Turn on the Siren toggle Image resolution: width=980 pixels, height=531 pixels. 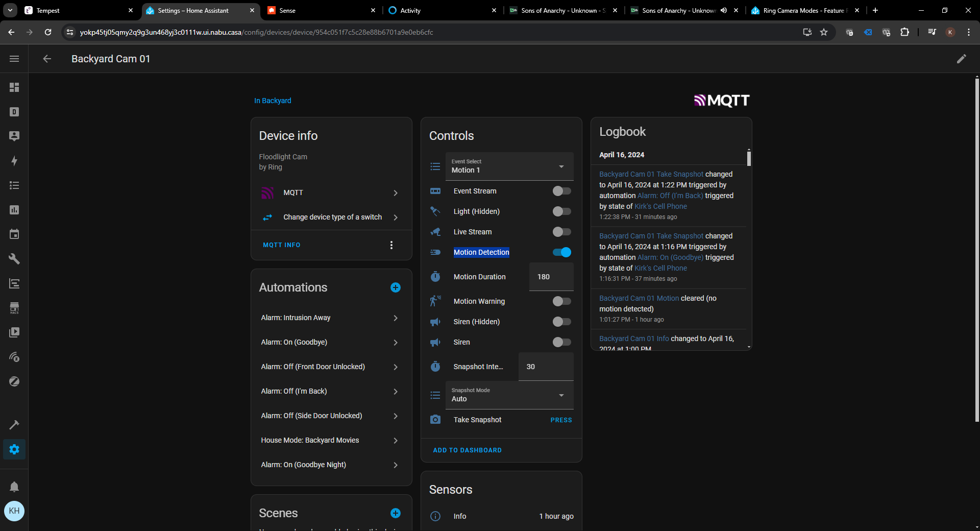561,342
